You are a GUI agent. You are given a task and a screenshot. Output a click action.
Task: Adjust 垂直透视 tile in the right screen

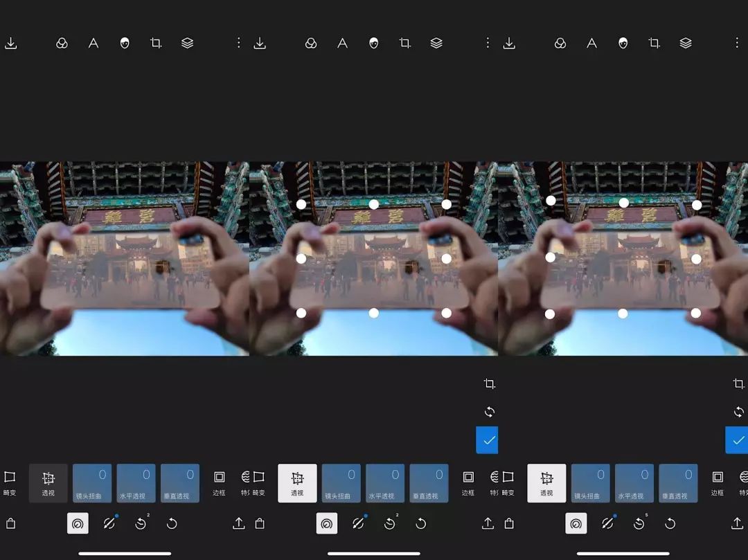(678, 483)
